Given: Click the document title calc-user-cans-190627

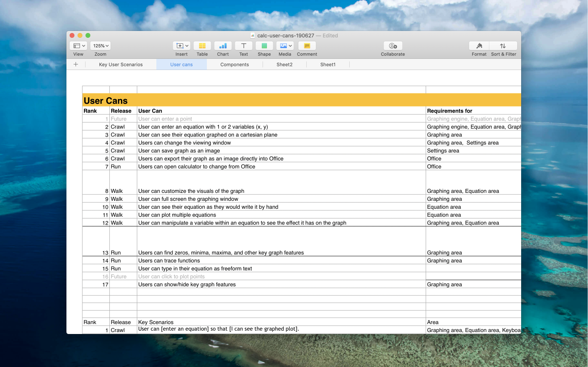Looking at the screenshot, I should click(286, 35).
